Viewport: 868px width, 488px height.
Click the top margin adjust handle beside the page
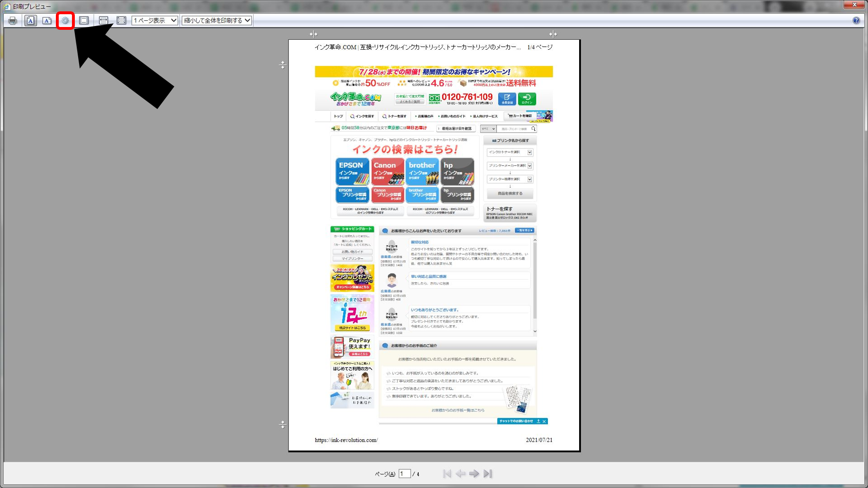pyautogui.click(x=283, y=65)
